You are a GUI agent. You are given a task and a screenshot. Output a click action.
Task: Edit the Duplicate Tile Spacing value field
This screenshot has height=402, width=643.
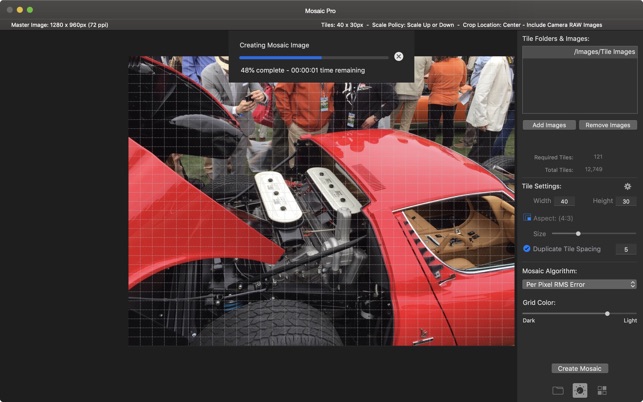tap(626, 249)
